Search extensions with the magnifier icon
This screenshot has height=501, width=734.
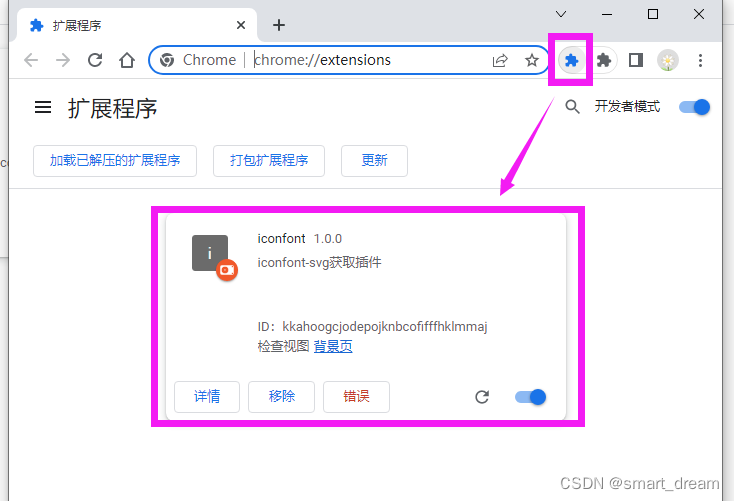tap(572, 107)
